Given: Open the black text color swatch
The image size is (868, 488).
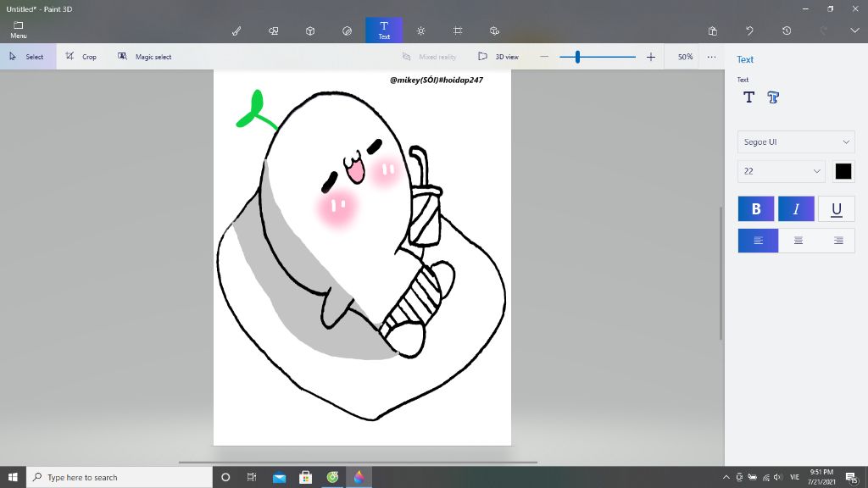Looking at the screenshot, I should (x=843, y=171).
